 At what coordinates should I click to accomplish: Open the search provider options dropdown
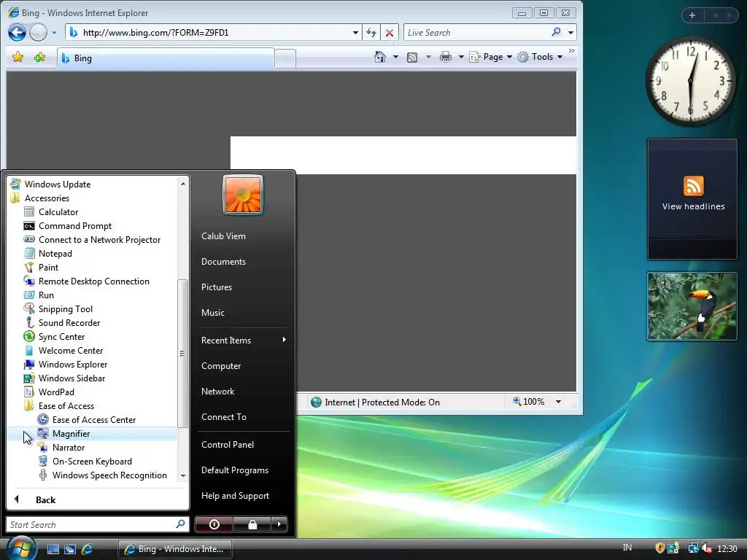pyautogui.click(x=570, y=33)
